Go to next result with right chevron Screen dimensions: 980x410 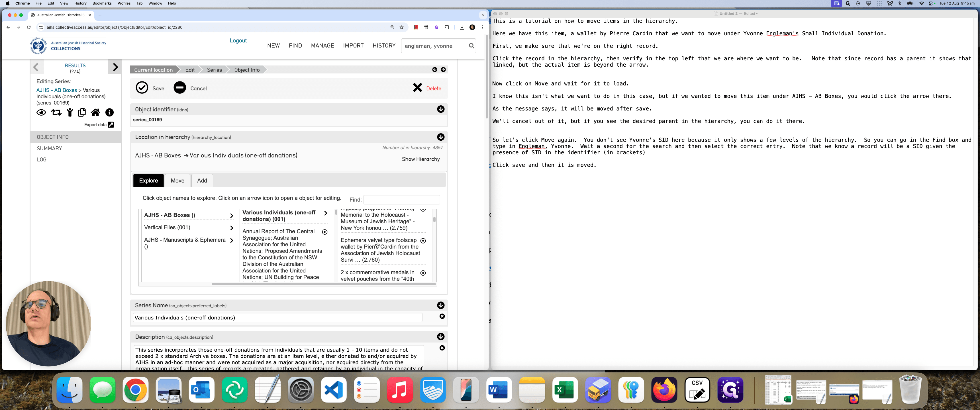point(115,67)
